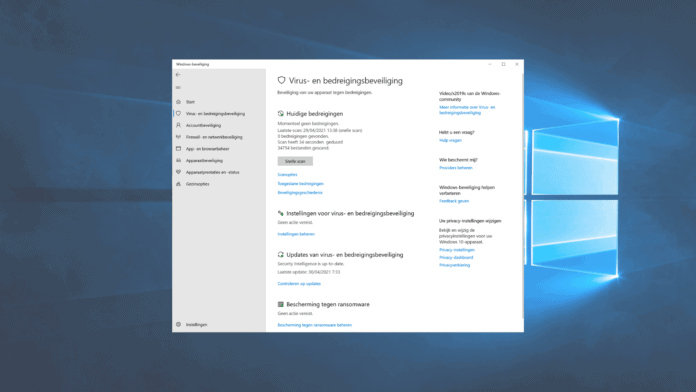This screenshot has width=696, height=392.
Task: Start a scan with Snelle scan button
Action: click(295, 161)
